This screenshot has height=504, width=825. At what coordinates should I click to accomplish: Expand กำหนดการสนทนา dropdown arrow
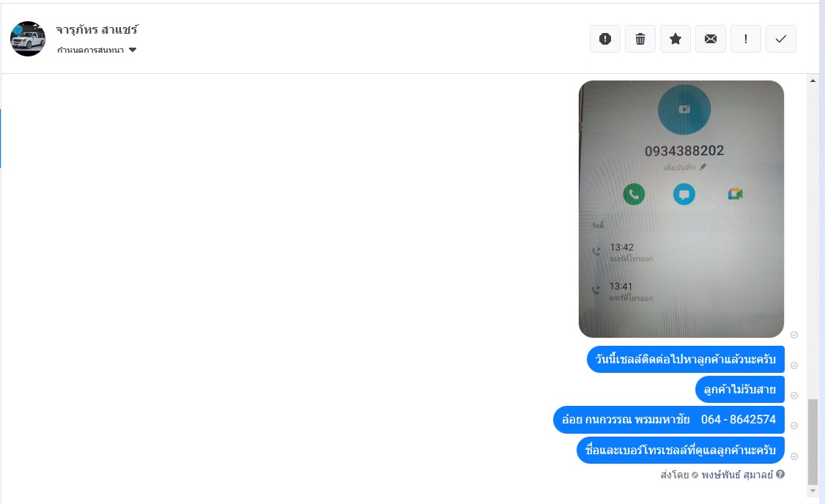pos(133,50)
